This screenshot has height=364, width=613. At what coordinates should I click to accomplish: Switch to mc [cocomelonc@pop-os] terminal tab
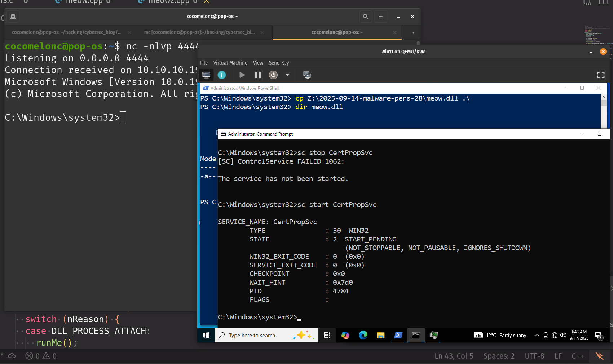point(199,32)
